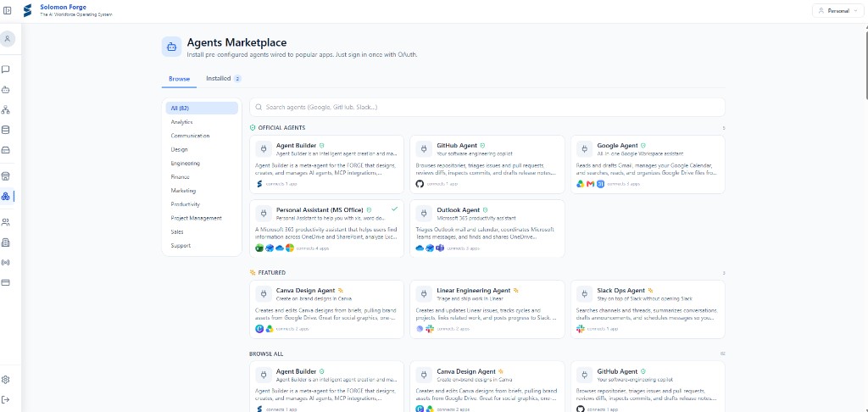Click the Canva icon on featured Canva Design Agent

point(259,328)
